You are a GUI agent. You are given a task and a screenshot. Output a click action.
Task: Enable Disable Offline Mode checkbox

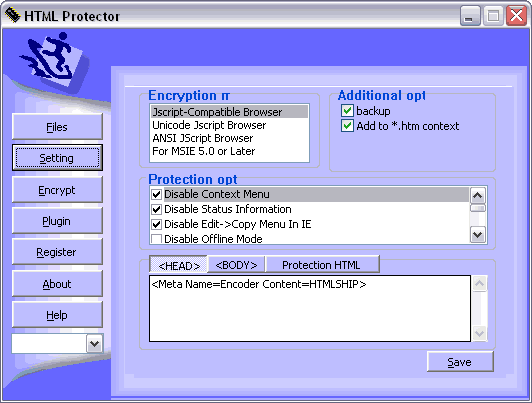pos(156,239)
